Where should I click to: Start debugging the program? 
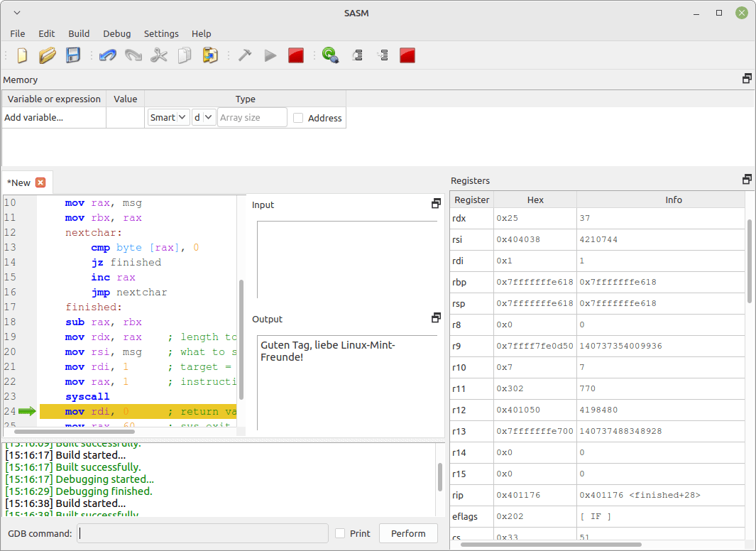(x=330, y=55)
